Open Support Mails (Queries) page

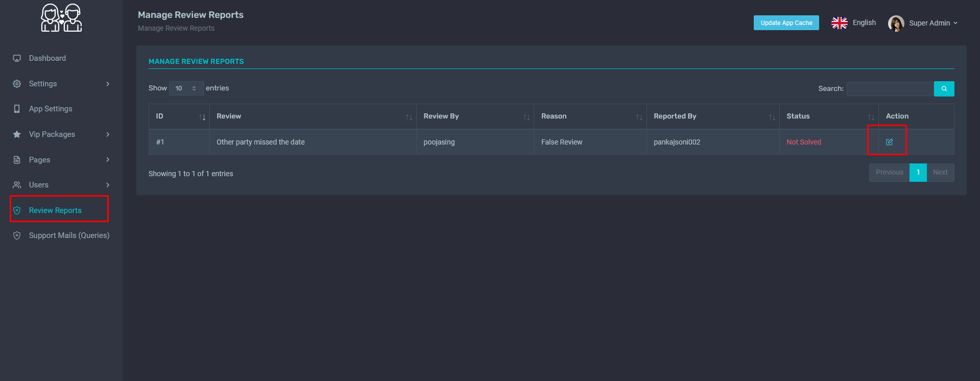pos(69,235)
